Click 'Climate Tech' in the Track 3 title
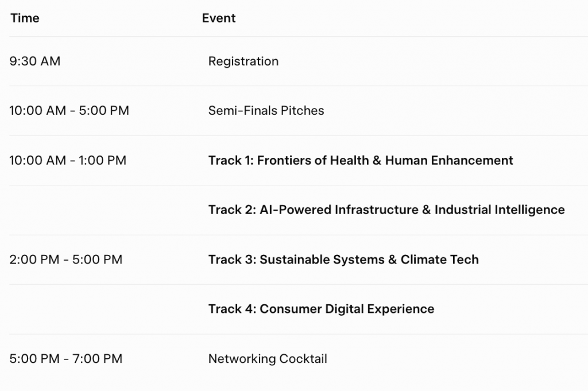588x391 pixels. tap(439, 260)
